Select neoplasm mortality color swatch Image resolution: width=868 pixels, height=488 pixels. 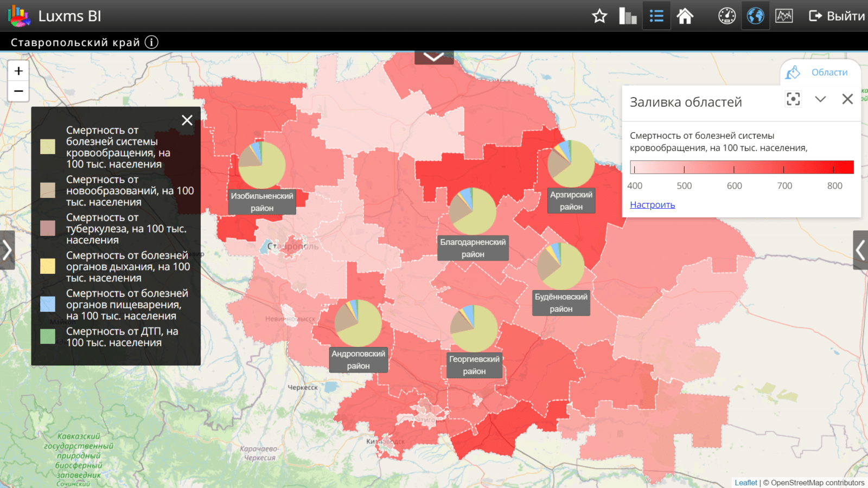(48, 190)
